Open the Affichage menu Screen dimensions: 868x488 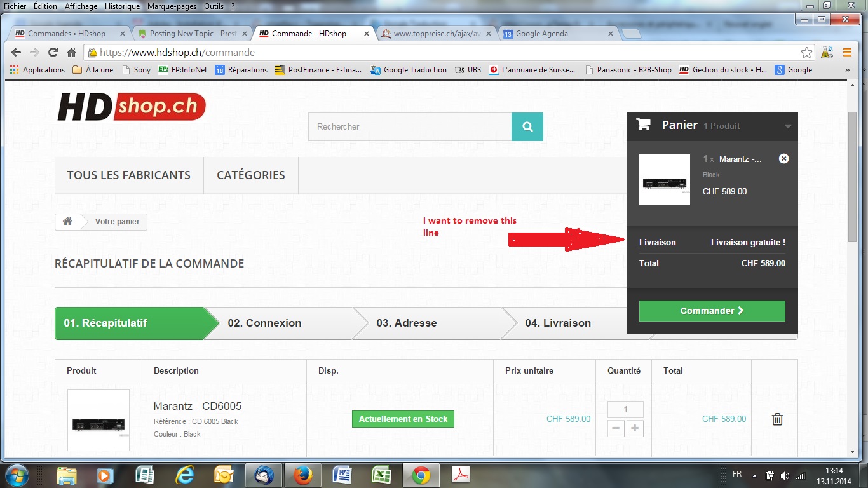pyautogui.click(x=81, y=6)
